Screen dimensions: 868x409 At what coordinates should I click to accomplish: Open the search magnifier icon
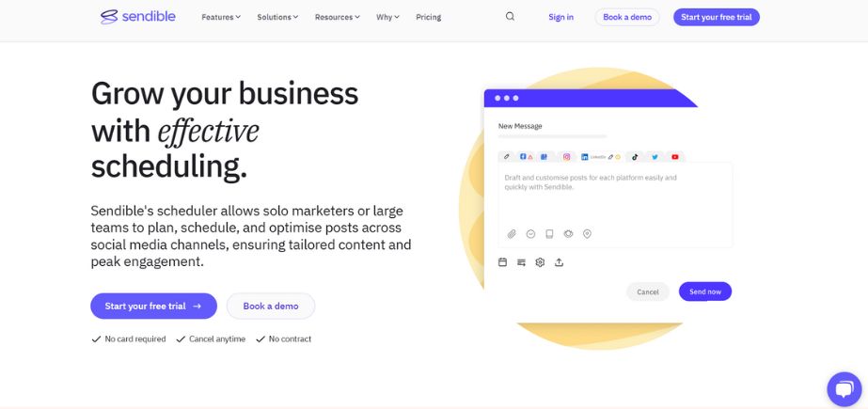click(510, 17)
